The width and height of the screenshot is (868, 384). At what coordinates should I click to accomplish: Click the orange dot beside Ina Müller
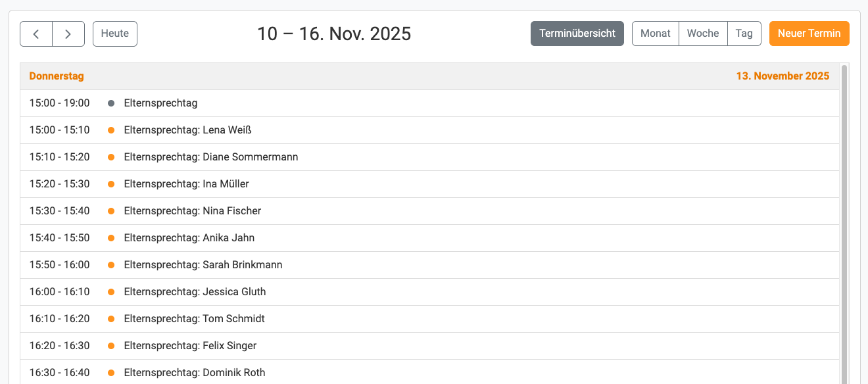[x=111, y=184]
